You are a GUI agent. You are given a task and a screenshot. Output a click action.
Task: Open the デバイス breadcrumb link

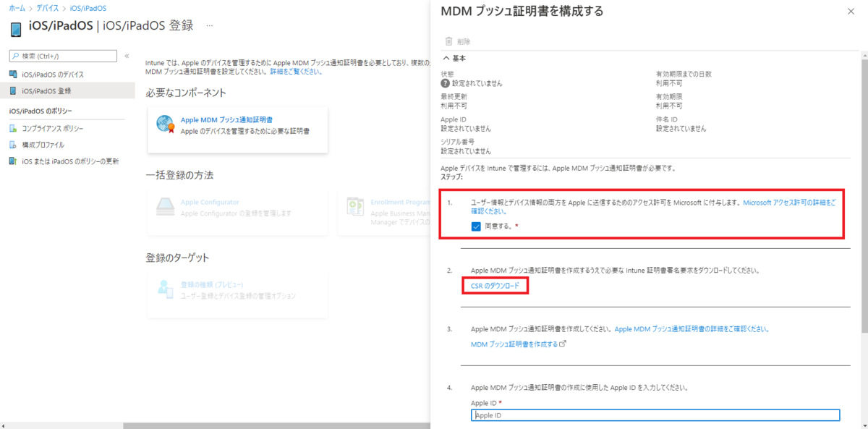point(48,8)
